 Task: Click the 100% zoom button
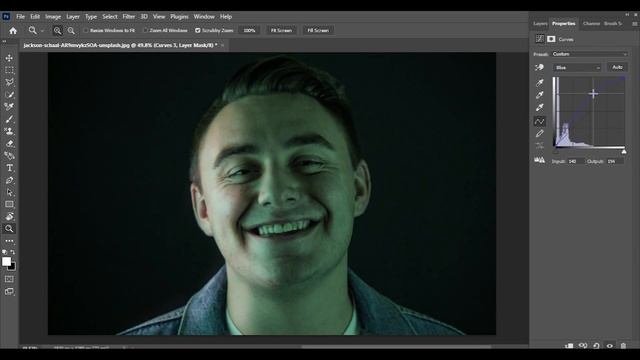(x=249, y=31)
